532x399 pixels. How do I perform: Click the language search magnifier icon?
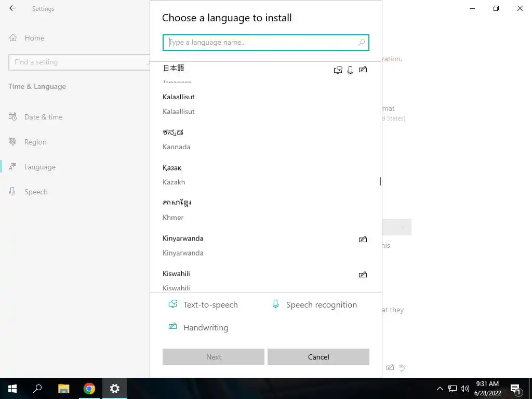coord(362,43)
